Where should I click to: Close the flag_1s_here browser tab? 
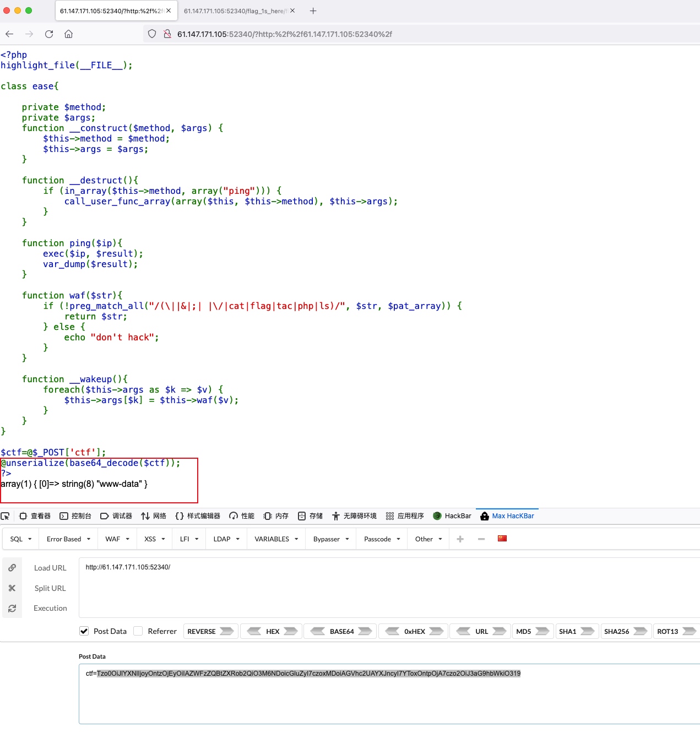(292, 10)
